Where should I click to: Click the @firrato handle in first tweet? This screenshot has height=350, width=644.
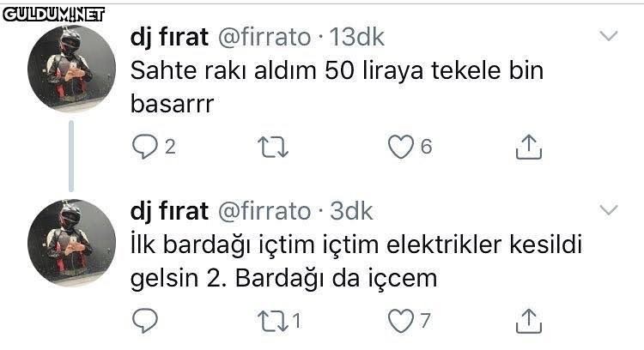point(266,37)
